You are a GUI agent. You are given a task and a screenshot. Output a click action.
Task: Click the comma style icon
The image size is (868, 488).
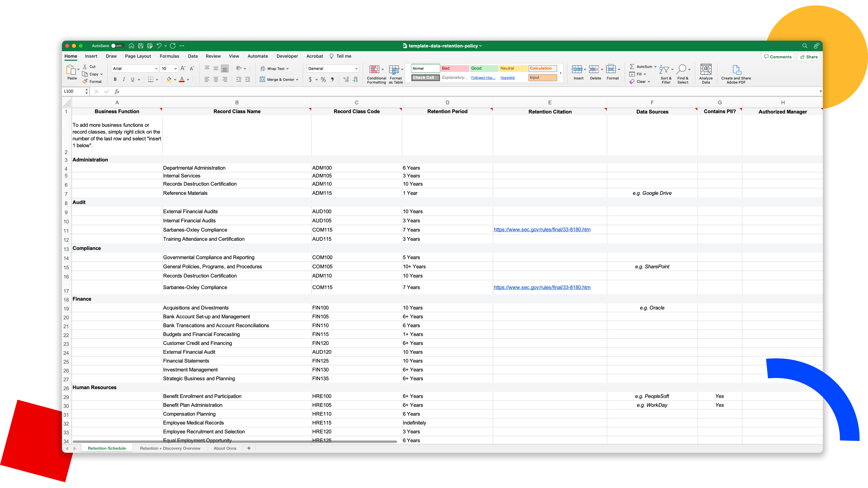pos(332,80)
